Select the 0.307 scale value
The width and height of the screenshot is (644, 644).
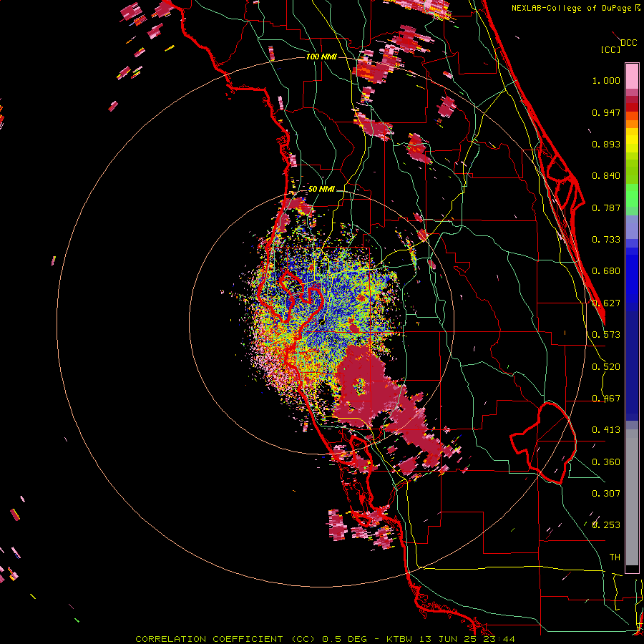tap(606, 493)
